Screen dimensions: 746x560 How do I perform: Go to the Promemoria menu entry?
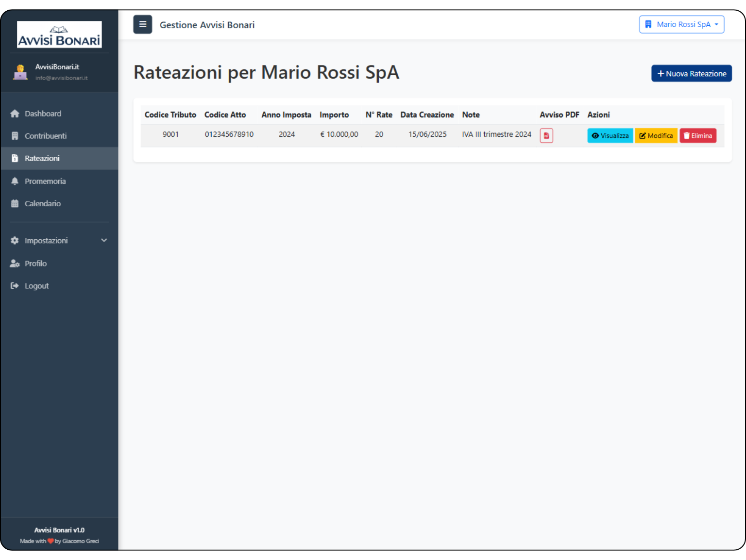45,181
